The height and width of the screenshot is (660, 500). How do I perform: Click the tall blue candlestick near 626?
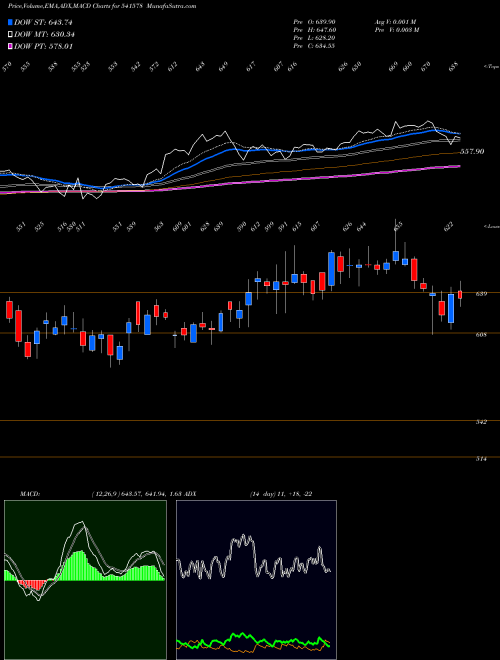coord(332,269)
